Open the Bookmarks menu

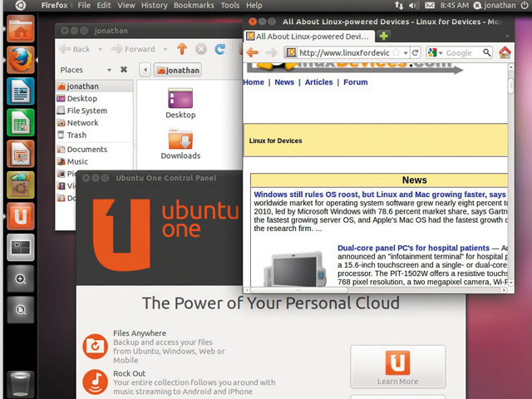[194, 6]
